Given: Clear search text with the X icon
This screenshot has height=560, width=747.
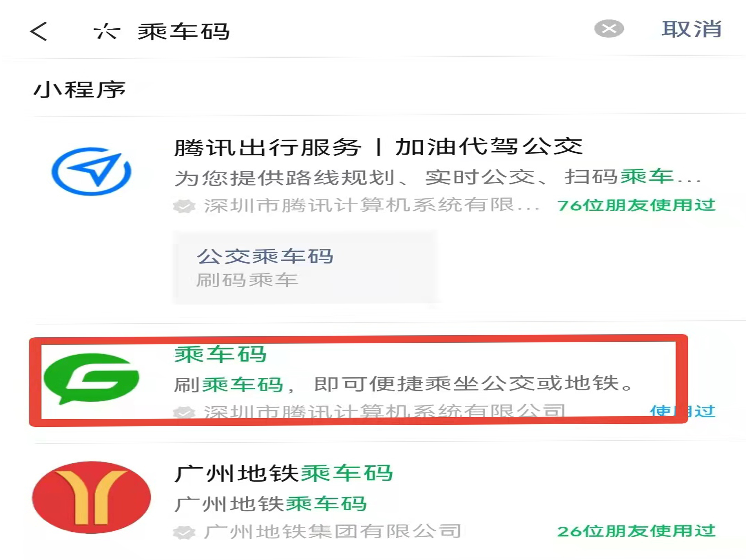Looking at the screenshot, I should click(x=609, y=29).
